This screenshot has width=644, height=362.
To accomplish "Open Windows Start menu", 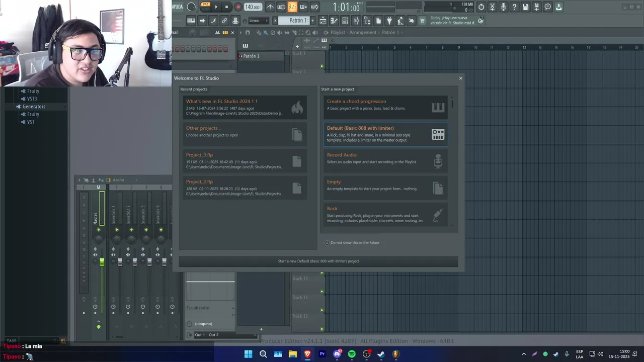I will pos(248,354).
